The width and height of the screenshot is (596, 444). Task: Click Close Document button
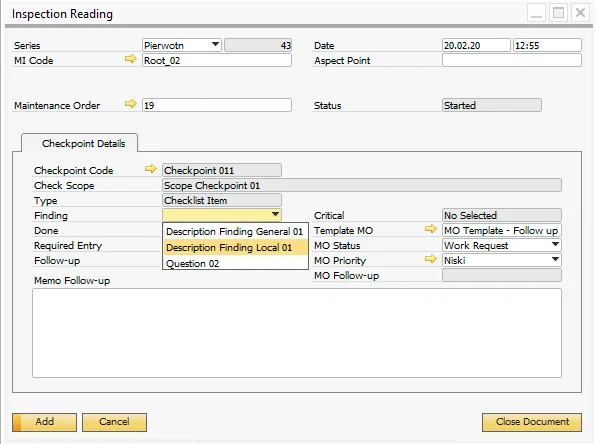pyautogui.click(x=532, y=422)
